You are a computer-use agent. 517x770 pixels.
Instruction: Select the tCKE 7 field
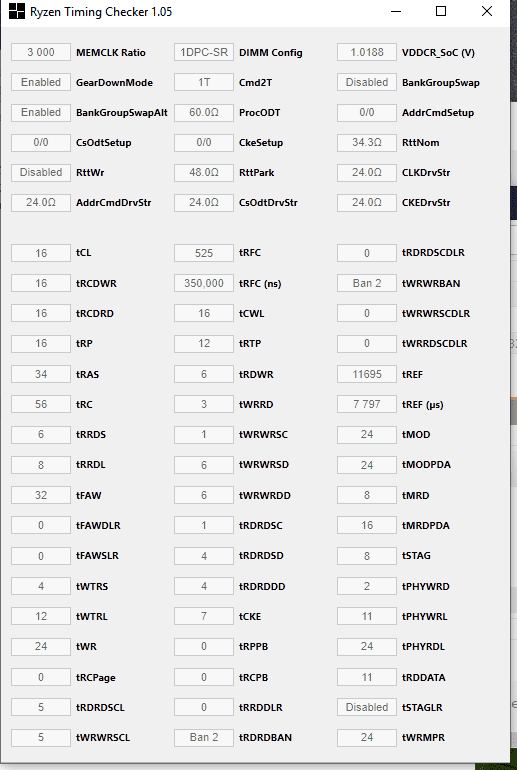204,616
